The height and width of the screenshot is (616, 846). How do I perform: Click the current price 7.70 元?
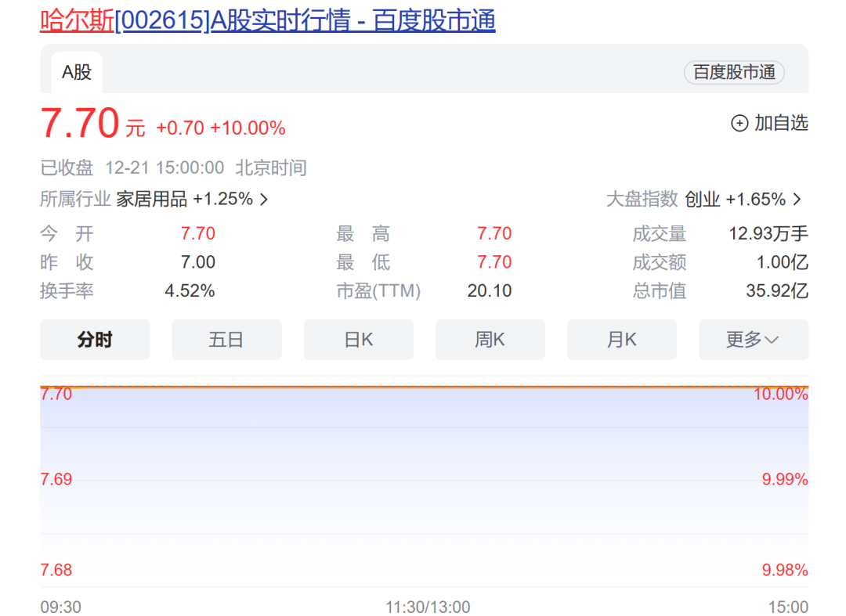tap(92, 124)
